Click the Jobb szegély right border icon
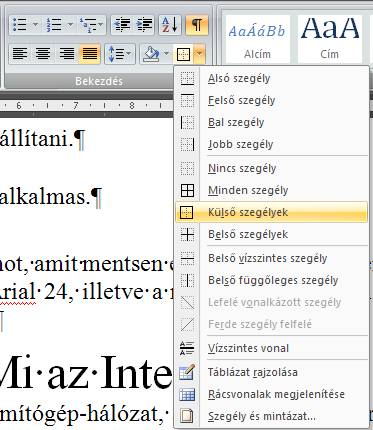Screen dimensions: 373x430 tap(187, 145)
